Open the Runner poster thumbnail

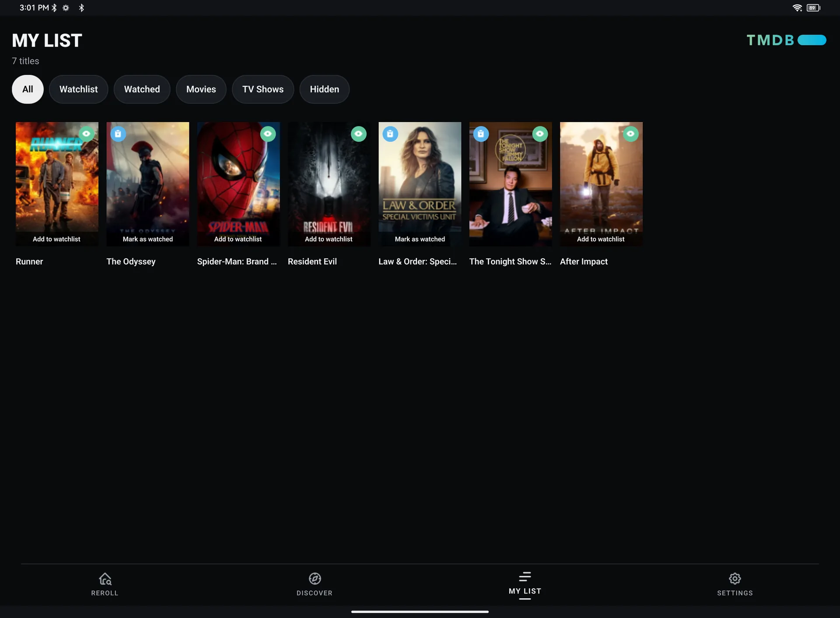(57, 184)
